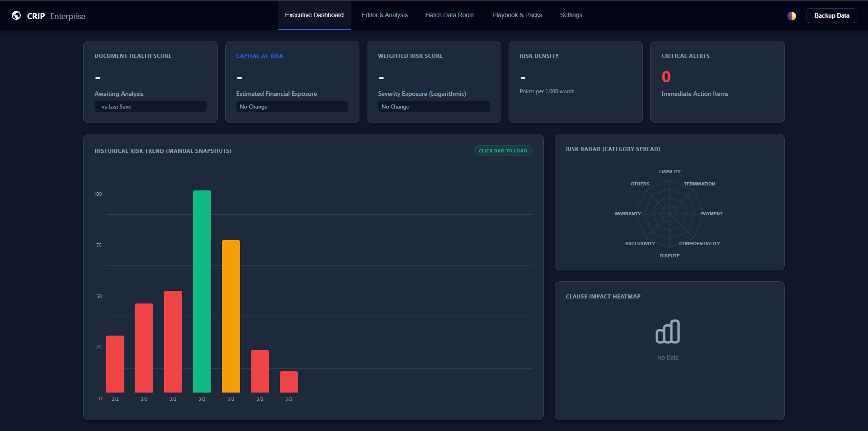868x431 pixels.
Task: Click the CRIP globe logo
Action: click(x=17, y=15)
